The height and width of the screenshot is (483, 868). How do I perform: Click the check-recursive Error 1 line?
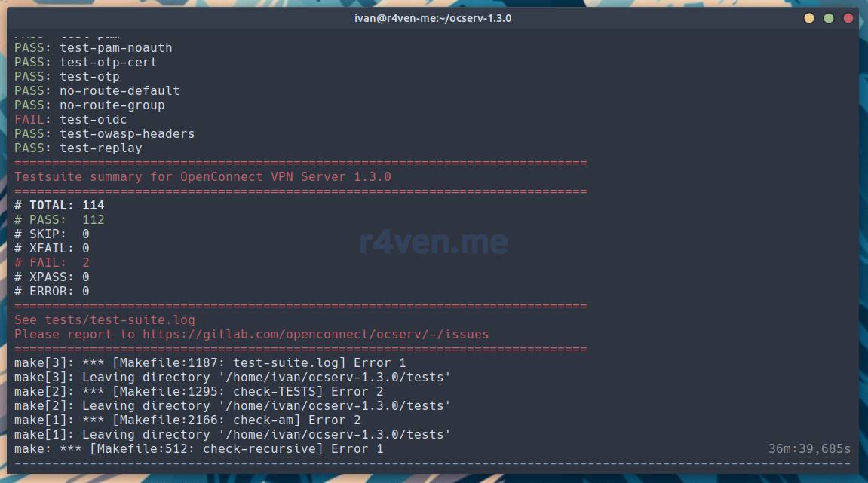click(x=198, y=448)
